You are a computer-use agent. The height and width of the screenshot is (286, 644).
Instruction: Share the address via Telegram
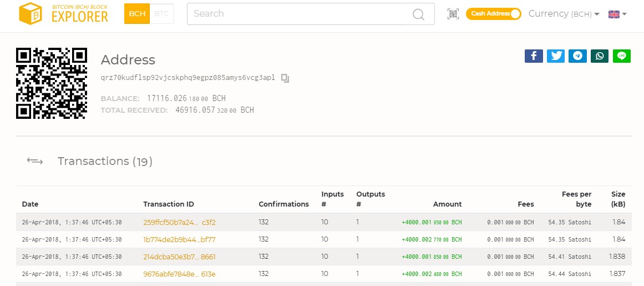point(577,56)
